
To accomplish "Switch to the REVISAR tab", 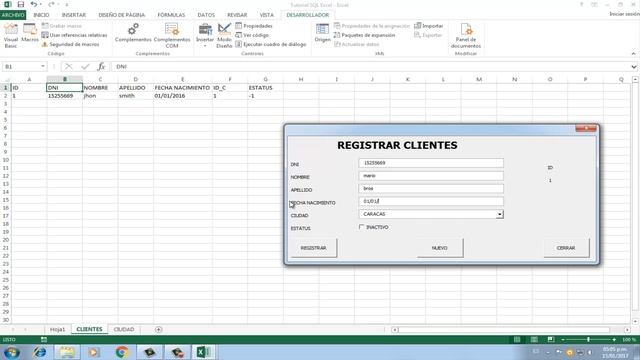I will click(237, 15).
